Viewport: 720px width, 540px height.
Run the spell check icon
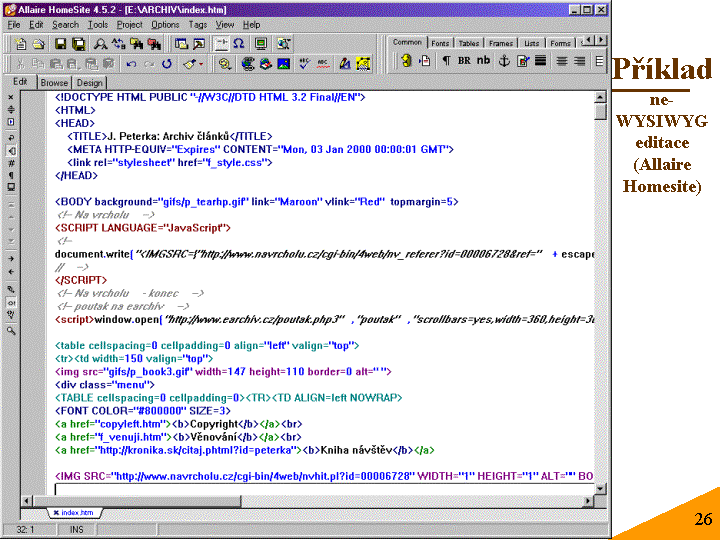(302, 64)
